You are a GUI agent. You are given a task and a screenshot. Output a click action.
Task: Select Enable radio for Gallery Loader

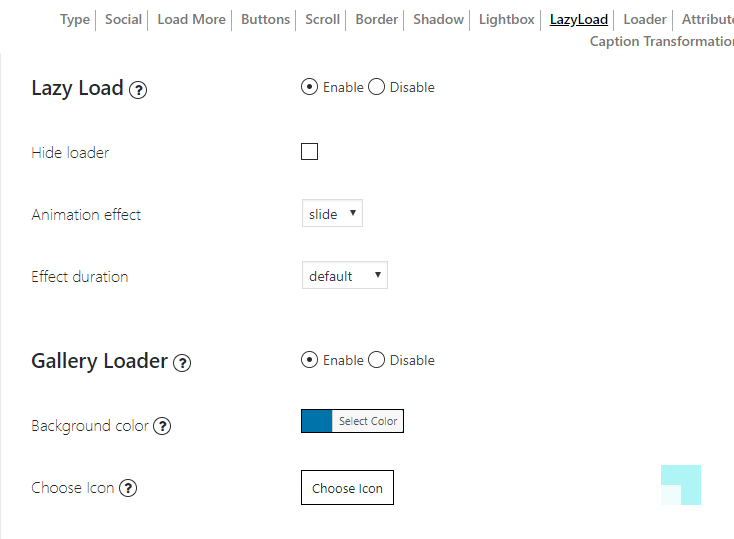309,360
